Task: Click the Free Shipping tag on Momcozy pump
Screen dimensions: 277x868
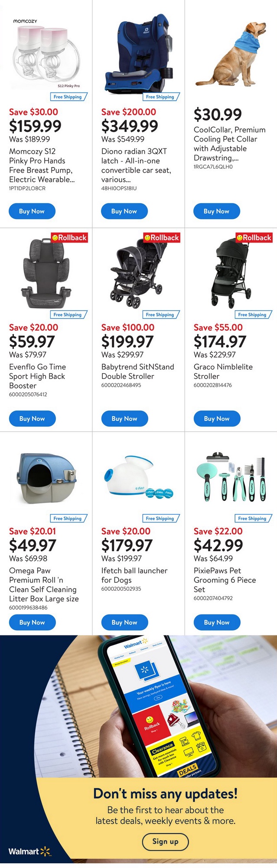Action: (x=69, y=97)
